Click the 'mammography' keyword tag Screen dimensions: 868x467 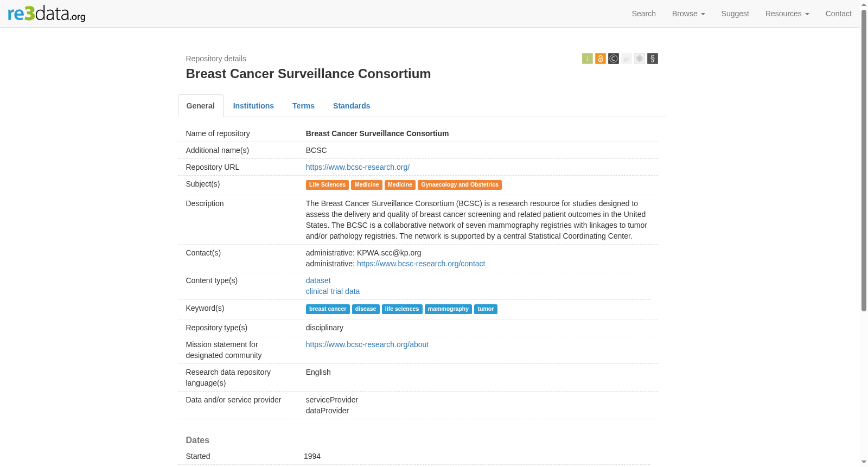[x=448, y=309]
